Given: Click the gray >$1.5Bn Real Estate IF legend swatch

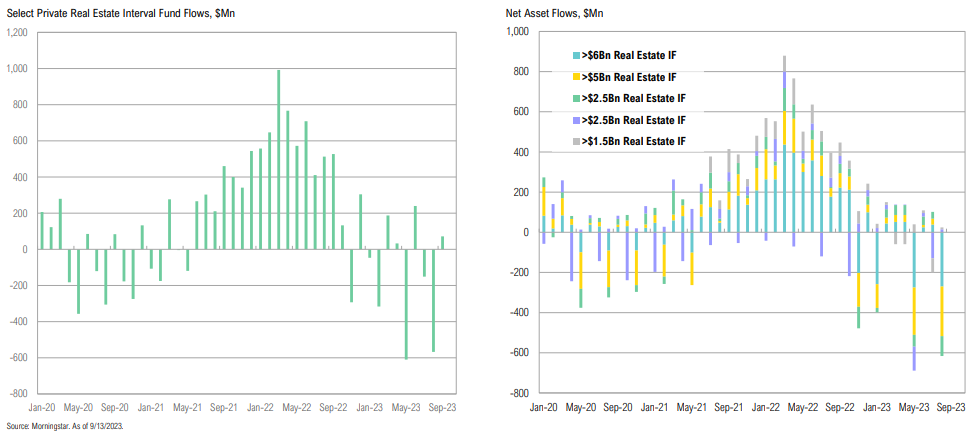Looking at the screenshot, I should pyautogui.click(x=576, y=142).
